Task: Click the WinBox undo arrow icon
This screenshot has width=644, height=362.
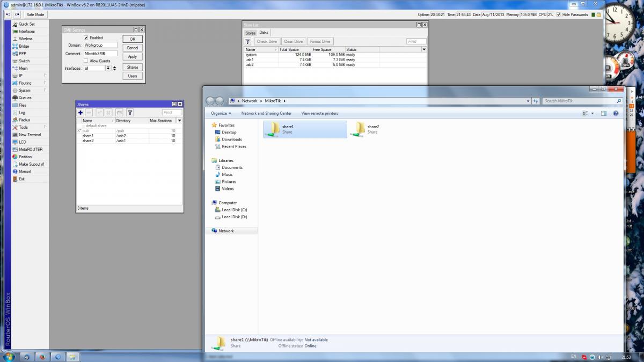Action: pyautogui.click(x=8, y=14)
